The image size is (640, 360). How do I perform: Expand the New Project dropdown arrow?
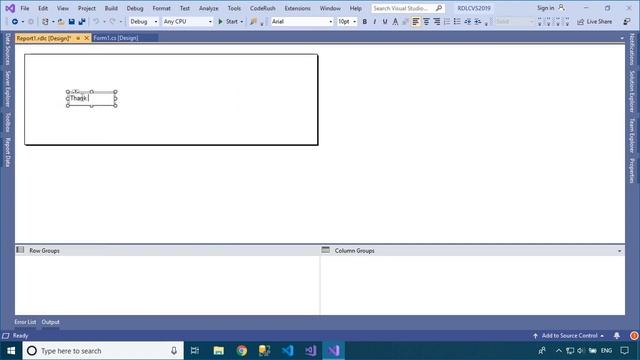[53, 22]
